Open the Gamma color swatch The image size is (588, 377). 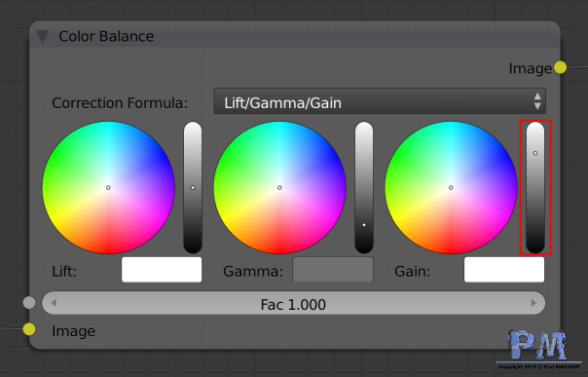333,270
